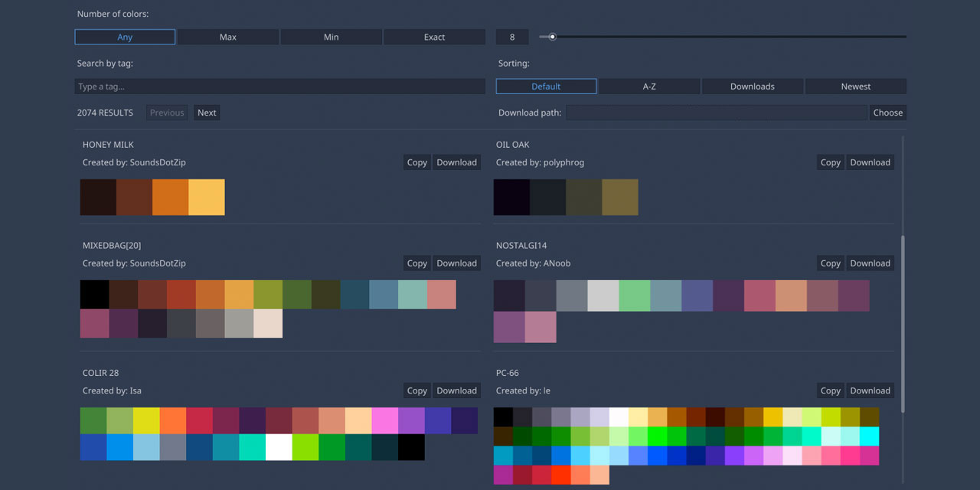Image resolution: width=980 pixels, height=490 pixels.
Task: Pick the yellow swatch in HONEY MILK
Action: click(207, 198)
